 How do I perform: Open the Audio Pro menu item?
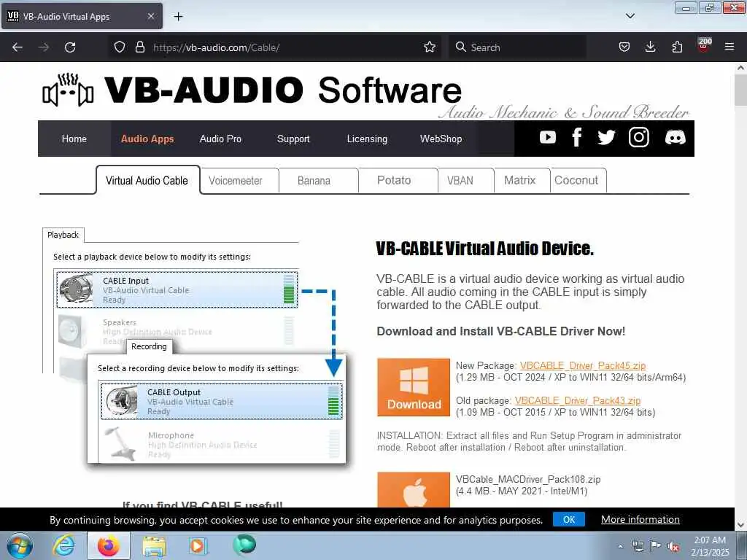pyautogui.click(x=220, y=139)
